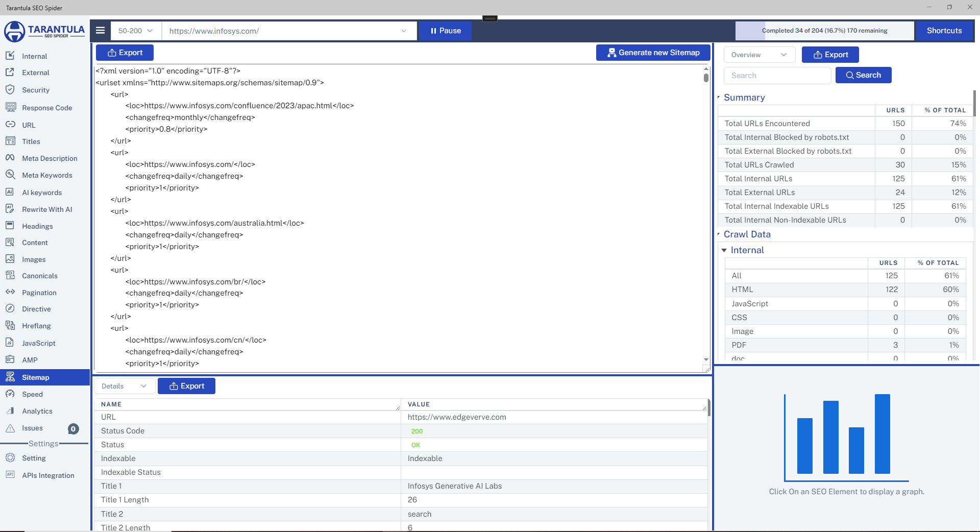The image size is (980, 532).
Task: Click the Tarantula SEO Spider logo
Action: pyautogui.click(x=44, y=32)
